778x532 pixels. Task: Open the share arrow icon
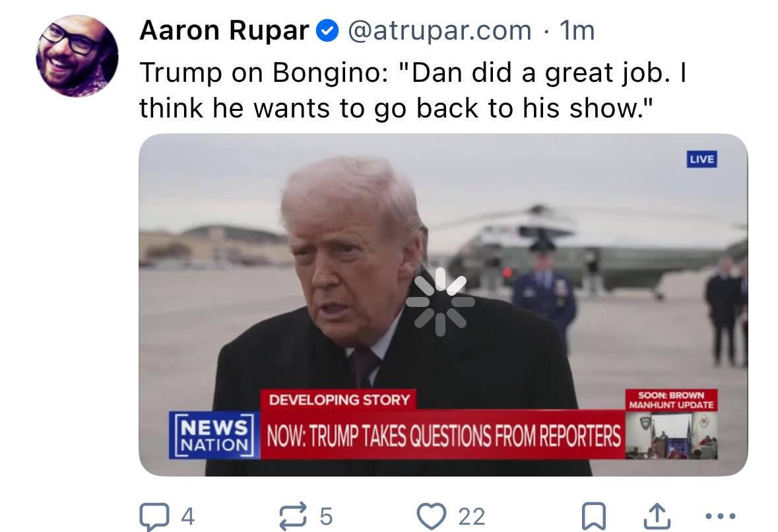[x=657, y=516]
